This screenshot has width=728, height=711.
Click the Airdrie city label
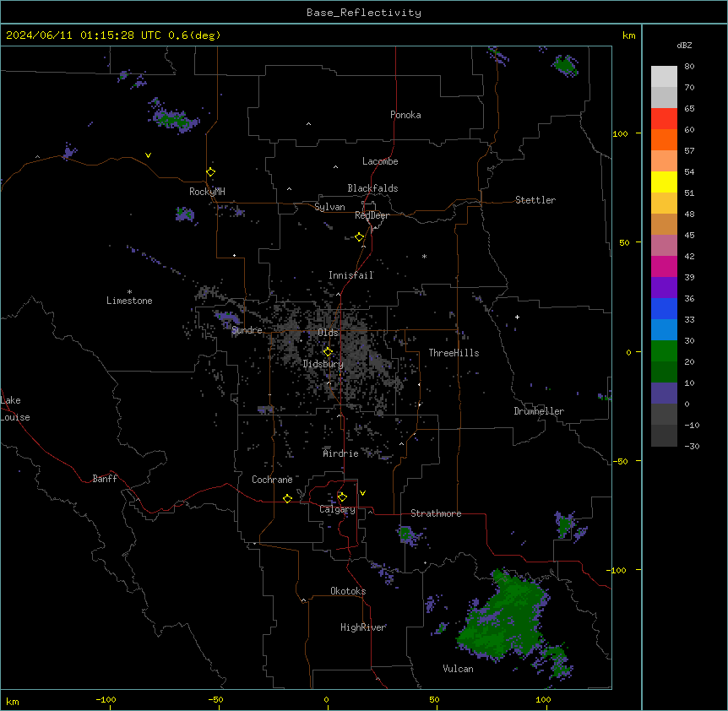click(x=341, y=453)
